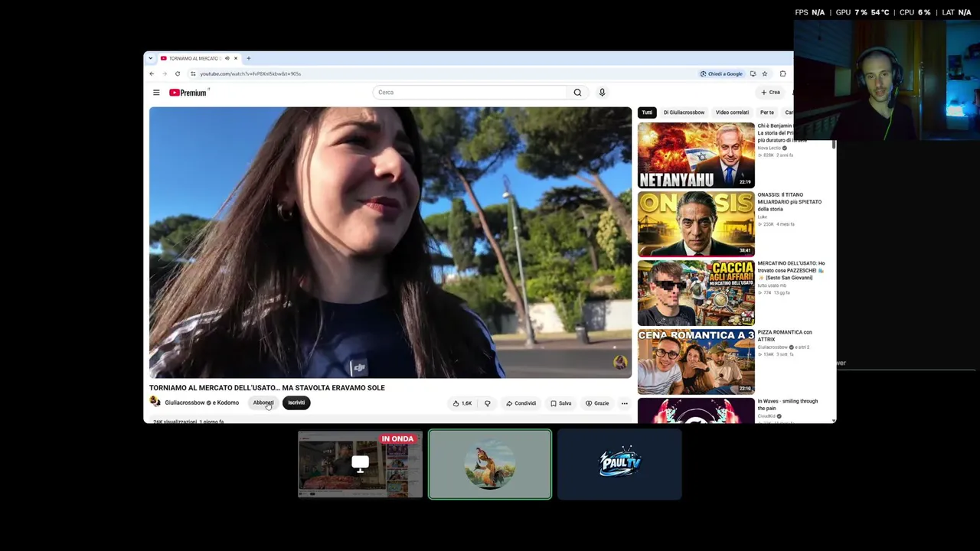
Task: Open the In Waves video thumbnail
Action: (x=696, y=410)
